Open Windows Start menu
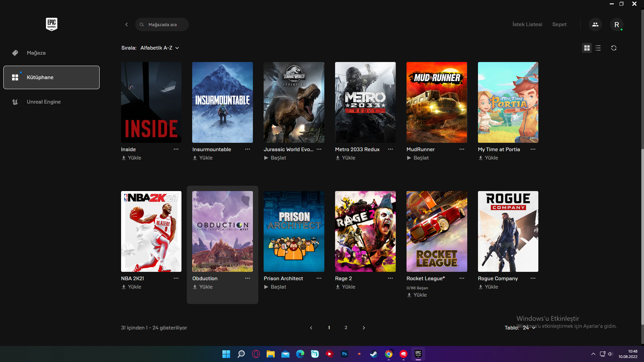Image resolution: width=644 pixels, height=362 pixels. tap(226, 354)
